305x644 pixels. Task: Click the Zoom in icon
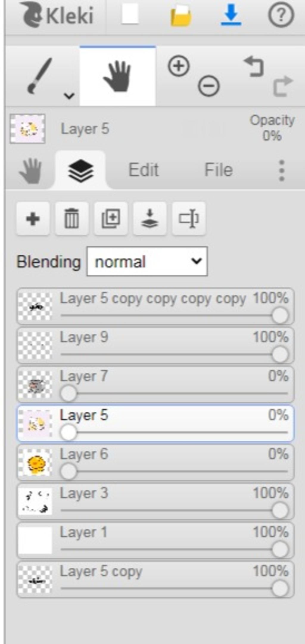click(179, 66)
